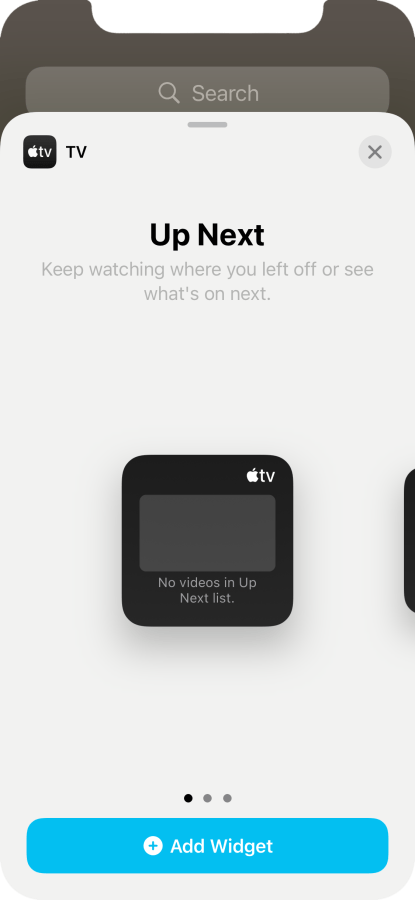Viewport: 415px width, 900px height.
Task: Tap the magnifying glass search icon
Action: point(169,92)
